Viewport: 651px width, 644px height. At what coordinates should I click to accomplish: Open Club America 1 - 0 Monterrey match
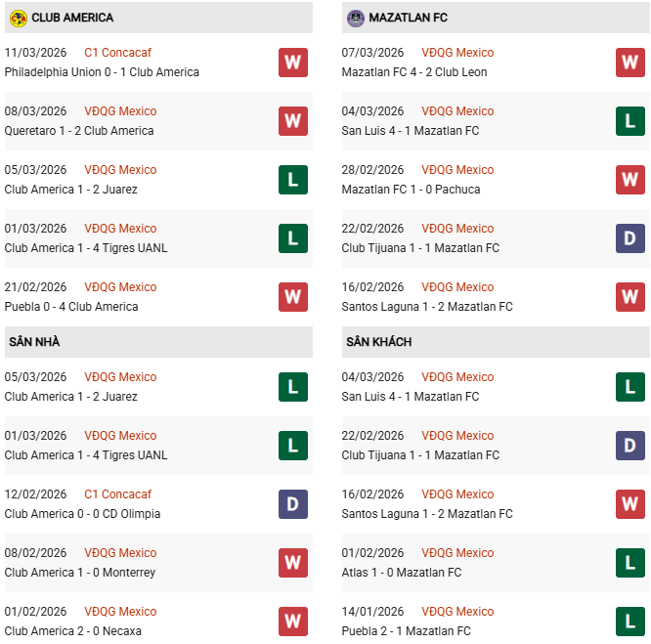click(80, 573)
